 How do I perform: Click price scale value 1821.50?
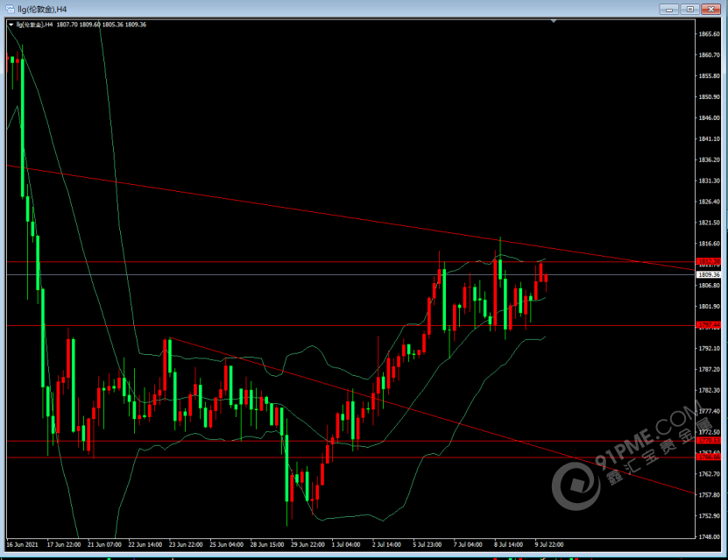tap(709, 223)
